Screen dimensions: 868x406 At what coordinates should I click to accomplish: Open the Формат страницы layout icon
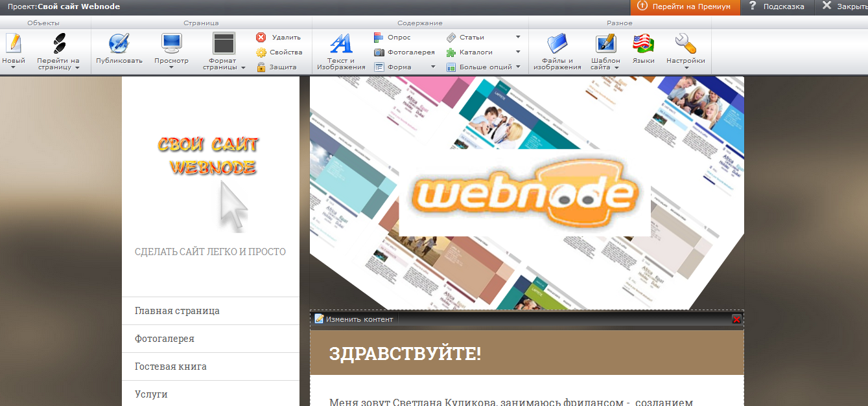click(224, 43)
